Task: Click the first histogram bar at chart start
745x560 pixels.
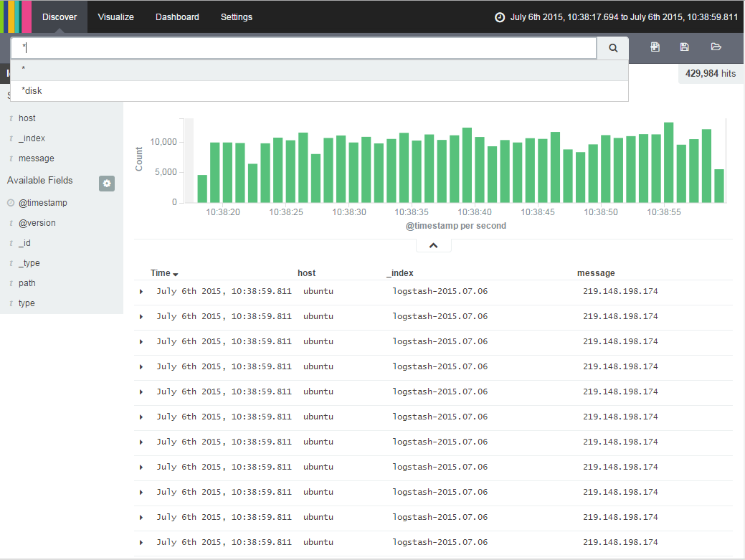Action: point(202,189)
